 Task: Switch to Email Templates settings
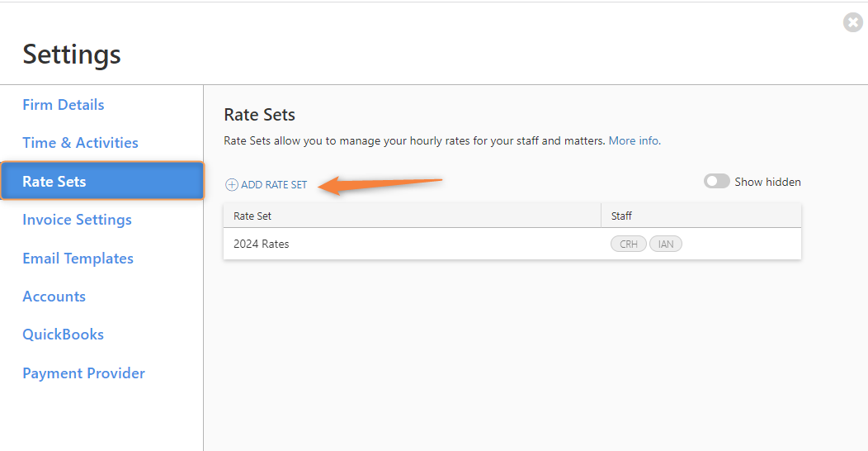coord(78,259)
